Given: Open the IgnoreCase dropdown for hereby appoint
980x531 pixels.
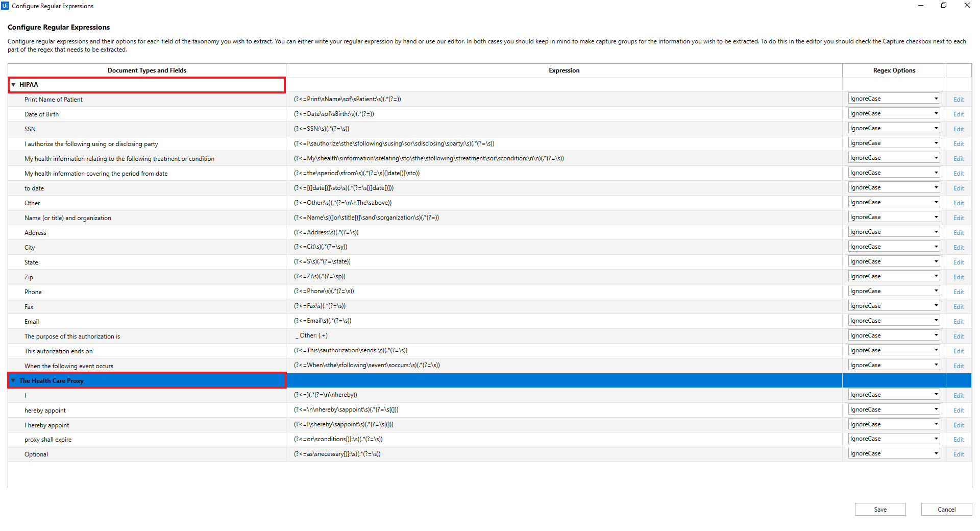Looking at the screenshot, I should point(935,408).
